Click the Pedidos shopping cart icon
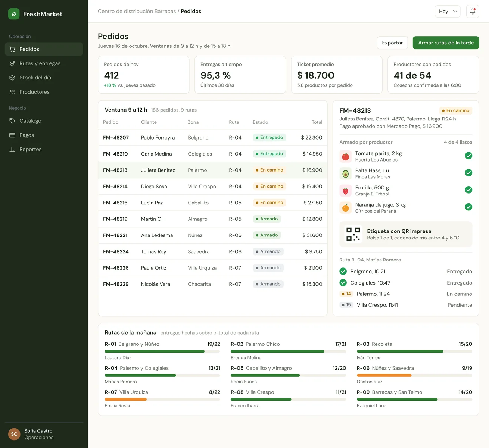 click(x=12, y=49)
